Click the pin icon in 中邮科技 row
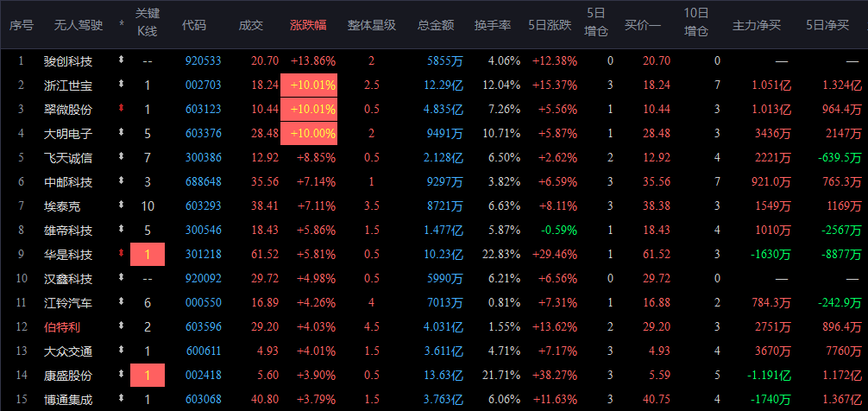 click(122, 181)
